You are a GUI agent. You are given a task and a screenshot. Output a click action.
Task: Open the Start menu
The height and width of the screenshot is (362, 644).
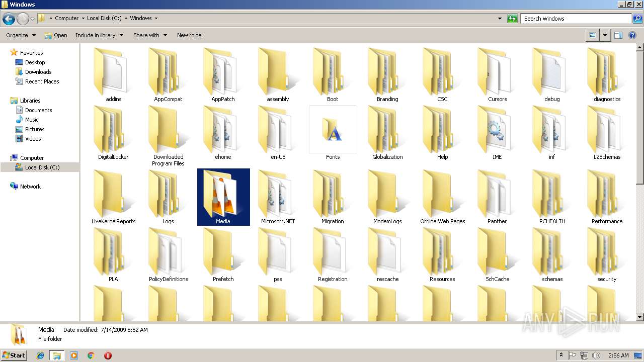14,355
